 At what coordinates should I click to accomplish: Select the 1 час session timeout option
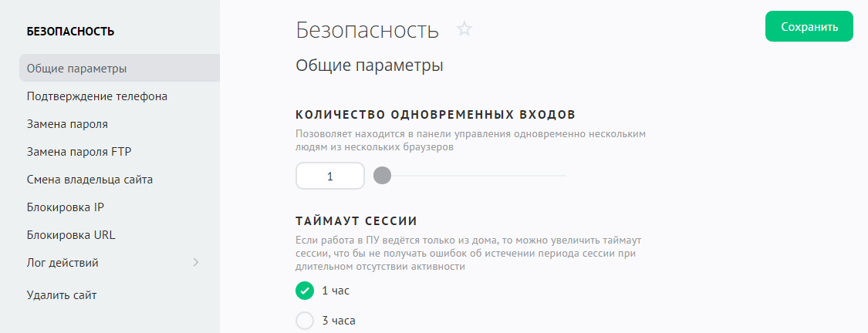click(x=305, y=291)
